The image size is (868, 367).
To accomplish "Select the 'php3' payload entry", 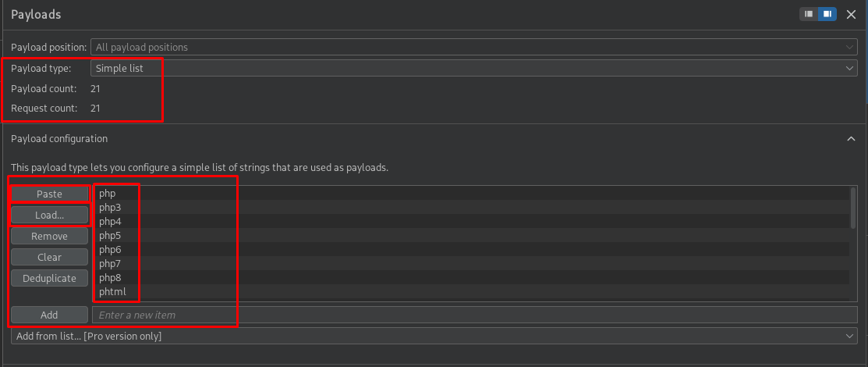I will (x=110, y=208).
